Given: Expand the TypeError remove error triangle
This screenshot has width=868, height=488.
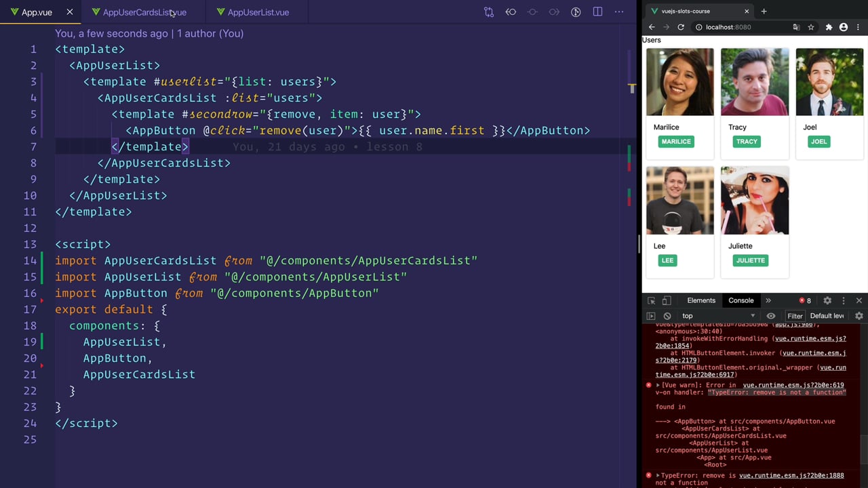Looking at the screenshot, I should (x=658, y=476).
